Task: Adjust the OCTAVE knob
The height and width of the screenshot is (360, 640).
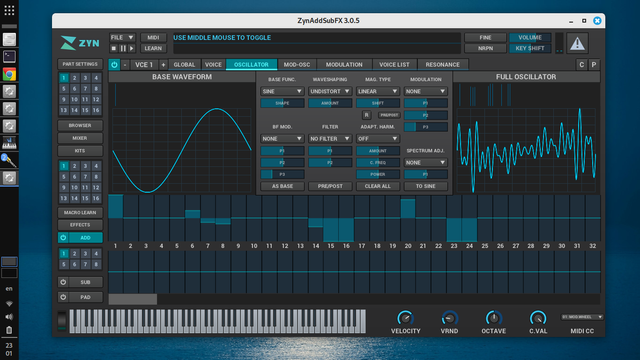Action: [x=493, y=318]
